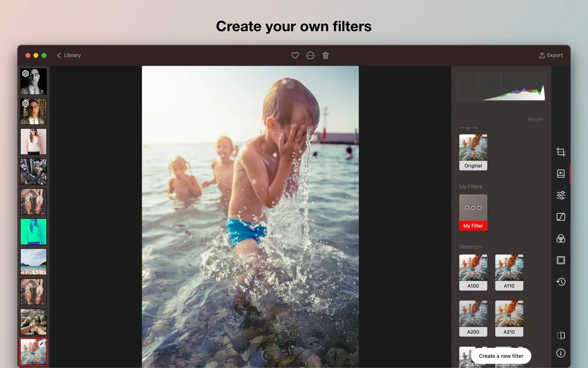Delete the photo using the trash icon
The image size is (588, 368).
tap(325, 55)
